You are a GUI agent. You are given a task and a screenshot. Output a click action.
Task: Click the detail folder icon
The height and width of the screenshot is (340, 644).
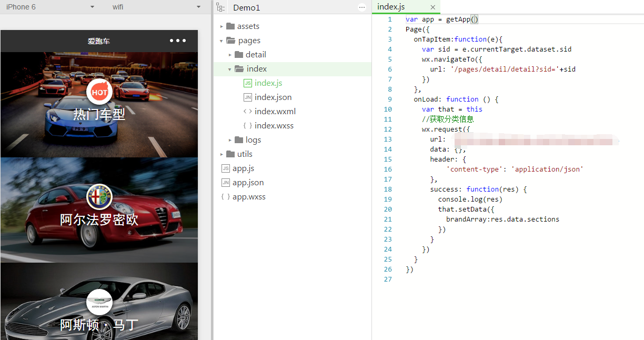pyautogui.click(x=239, y=55)
